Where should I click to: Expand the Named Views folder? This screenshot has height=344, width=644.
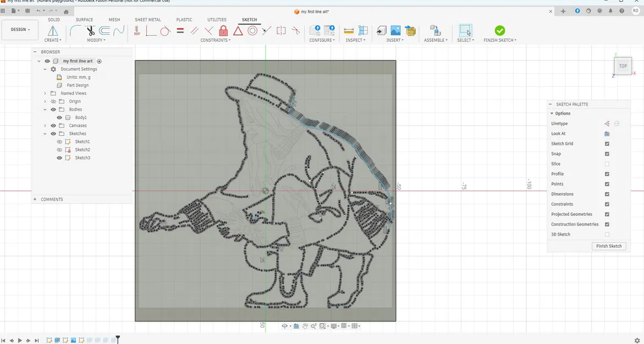click(45, 93)
